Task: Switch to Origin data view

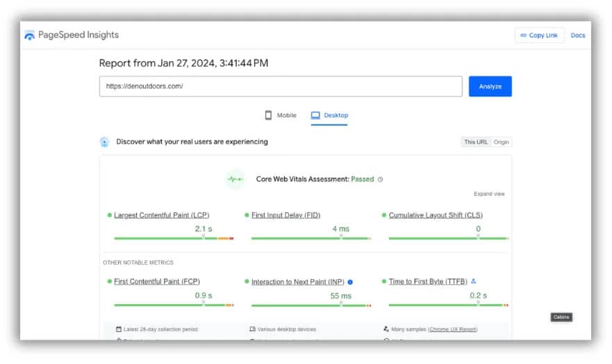Action: pyautogui.click(x=501, y=142)
